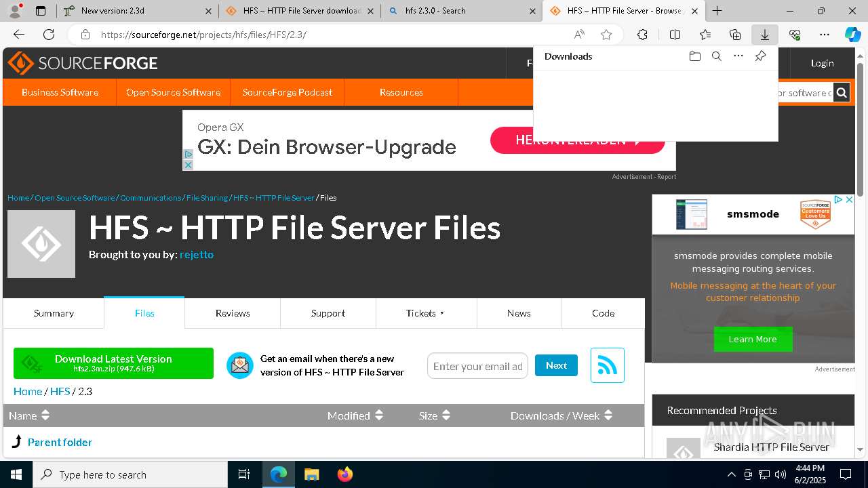Open the Collections icon
The image size is (868, 488).
(x=735, y=35)
